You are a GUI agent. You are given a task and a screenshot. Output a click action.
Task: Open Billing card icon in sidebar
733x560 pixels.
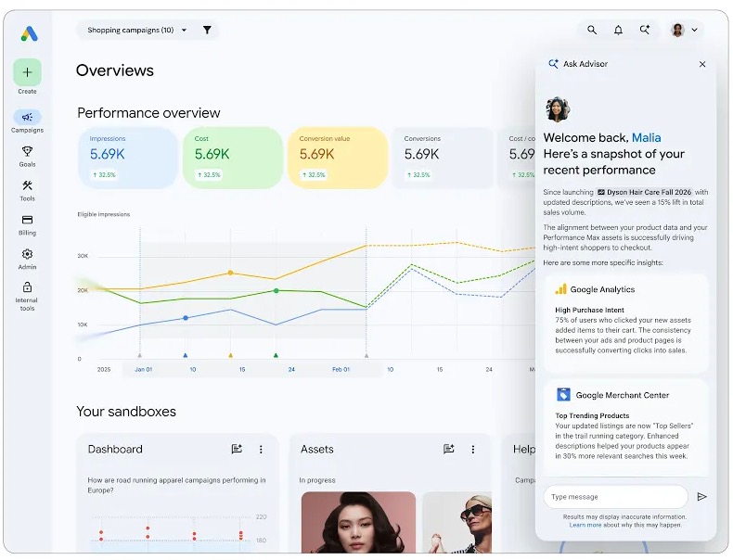coord(27,220)
